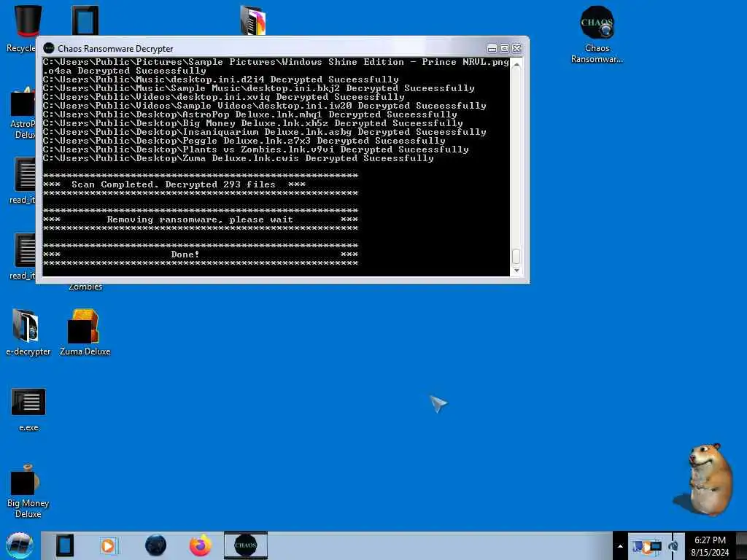Select the lower read_it text file icon

point(23,257)
